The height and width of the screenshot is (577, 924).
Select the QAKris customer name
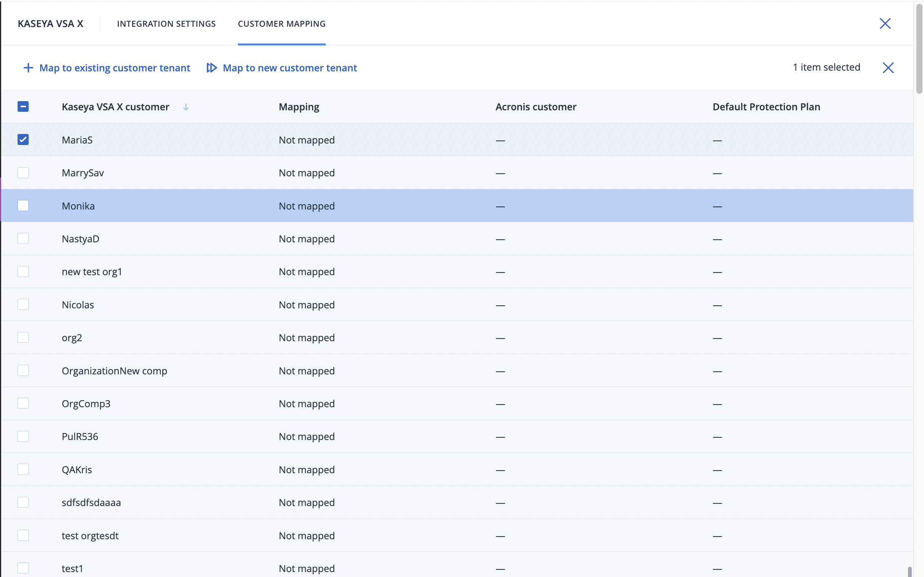(77, 470)
